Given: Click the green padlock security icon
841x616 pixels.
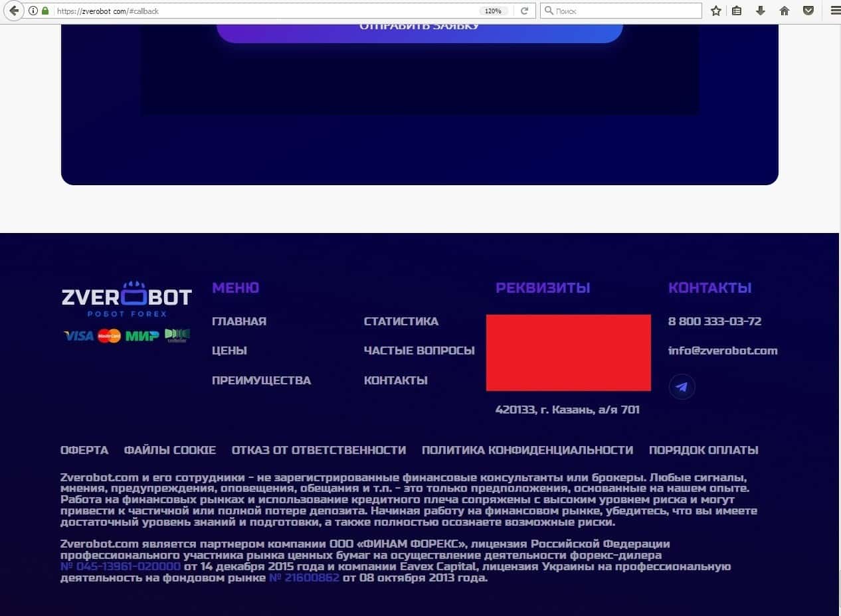Looking at the screenshot, I should tap(45, 11).
